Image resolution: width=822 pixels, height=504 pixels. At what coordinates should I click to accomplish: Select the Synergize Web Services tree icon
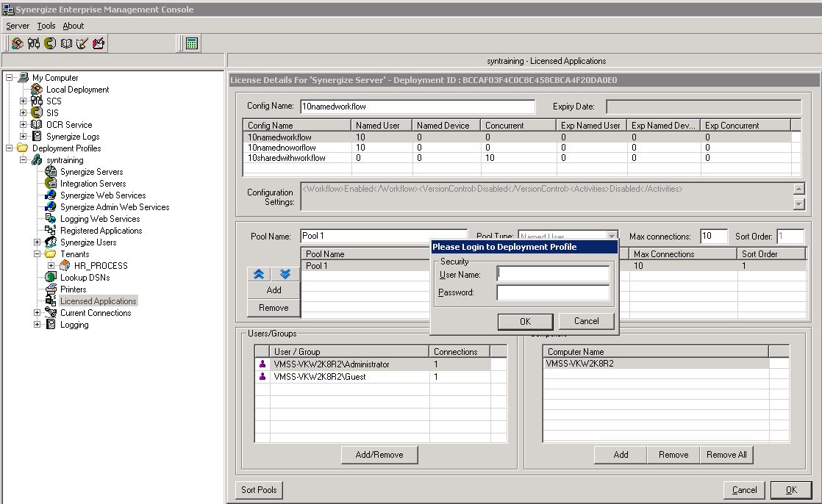pyautogui.click(x=51, y=195)
